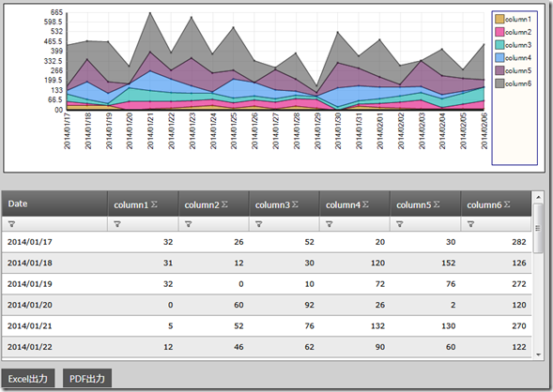The height and width of the screenshot is (392, 553).
Task: Sort by the Date column header
Action: click(x=54, y=204)
